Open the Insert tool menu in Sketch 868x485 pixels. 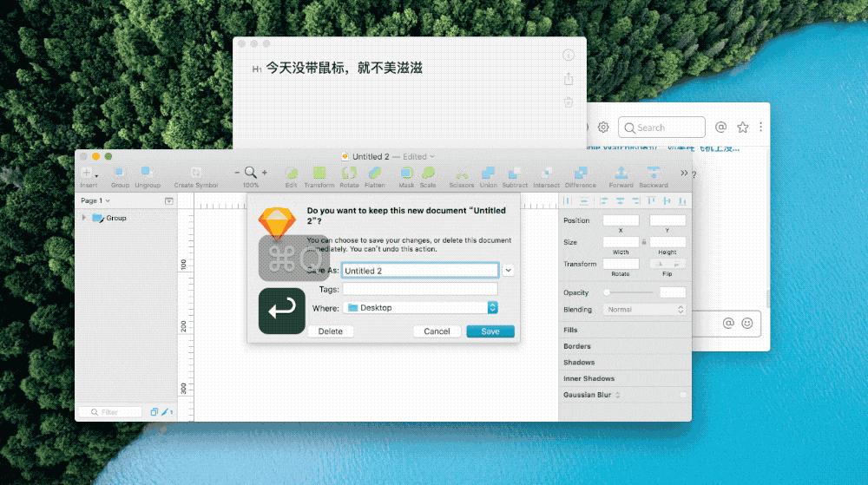(89, 174)
